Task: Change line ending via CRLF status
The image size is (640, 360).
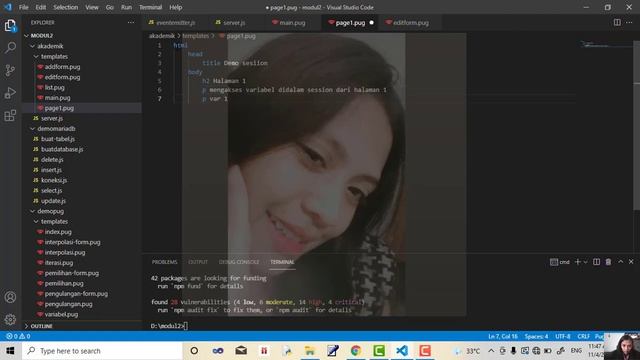Action: coord(583,336)
